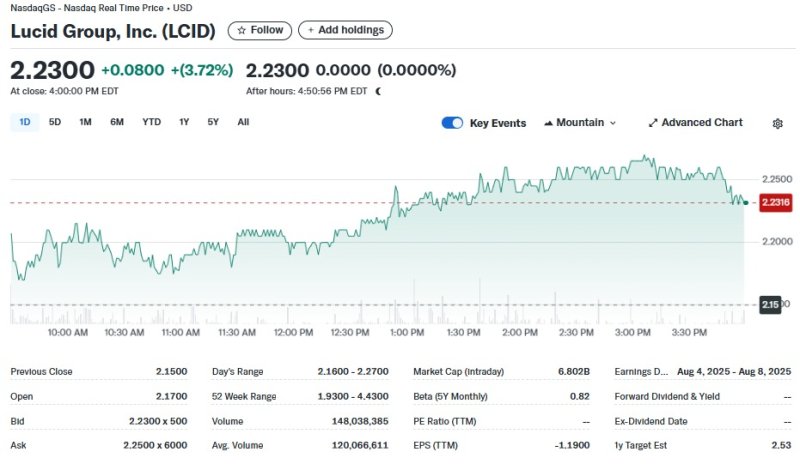Select the 1Y time range tab
Image resolution: width=800 pixels, height=464 pixels.
coord(184,122)
